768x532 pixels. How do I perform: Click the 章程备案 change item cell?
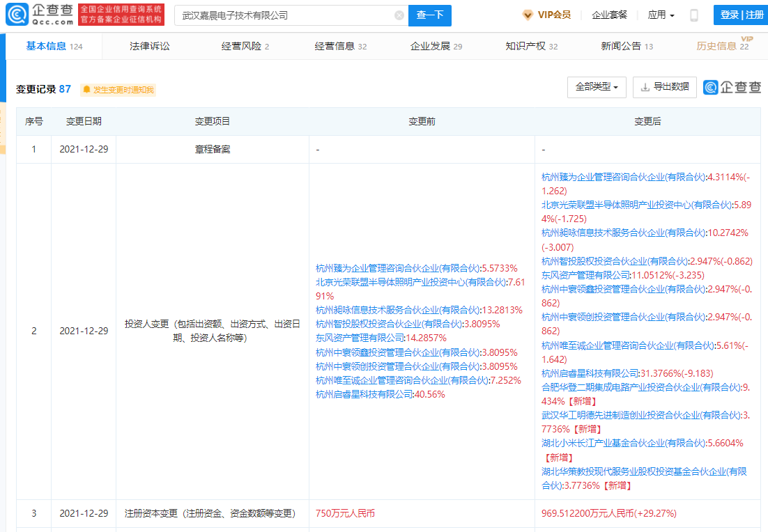[213, 149]
